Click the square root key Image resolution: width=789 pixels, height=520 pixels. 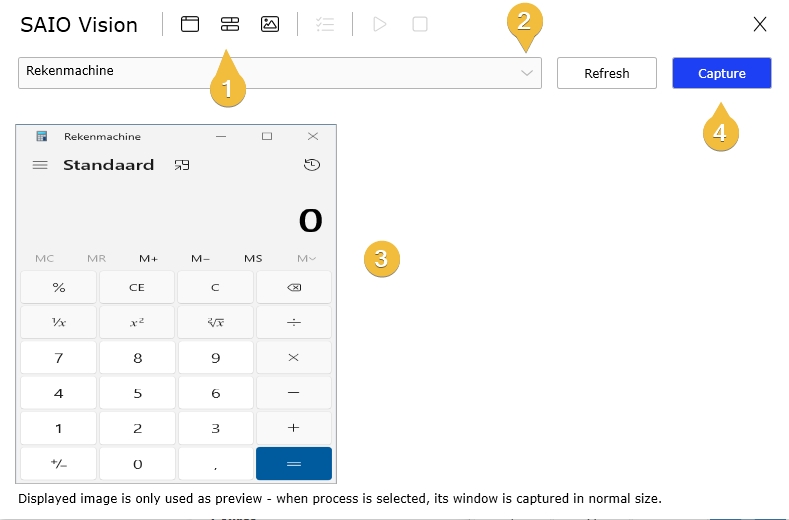pyautogui.click(x=215, y=322)
